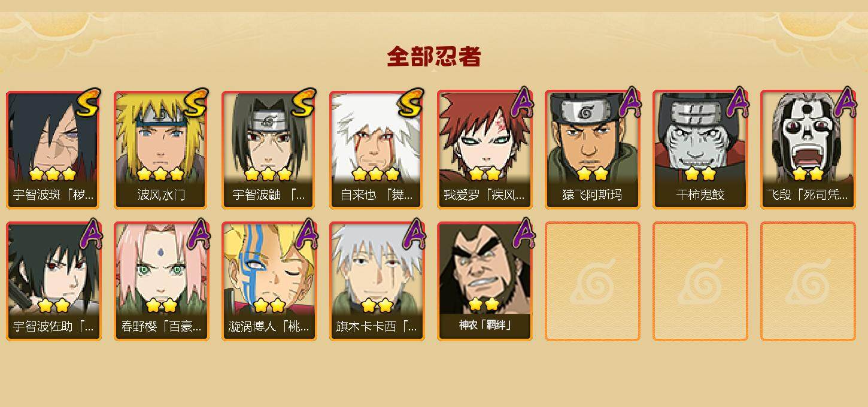Open the 波风水门 character card
The width and height of the screenshot is (868, 407).
[162, 150]
